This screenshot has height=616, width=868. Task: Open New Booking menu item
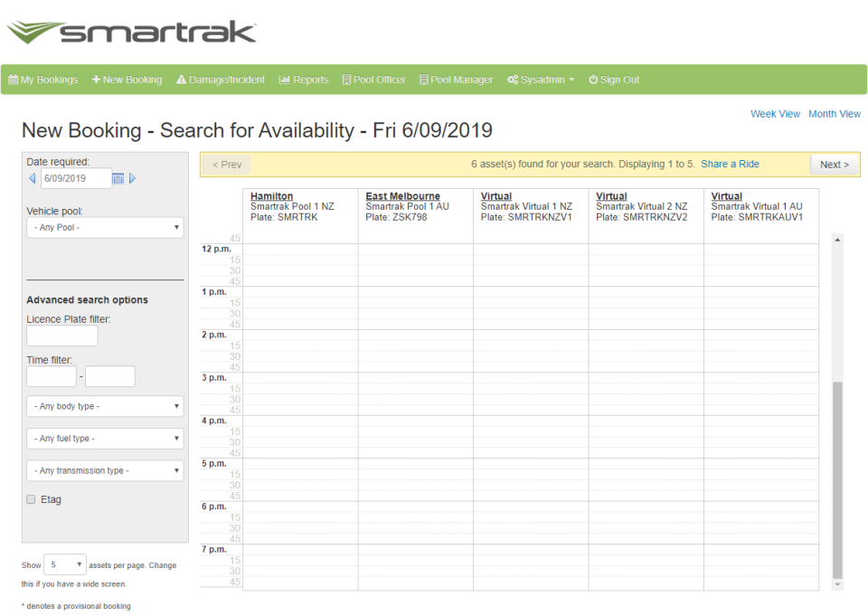click(x=127, y=80)
